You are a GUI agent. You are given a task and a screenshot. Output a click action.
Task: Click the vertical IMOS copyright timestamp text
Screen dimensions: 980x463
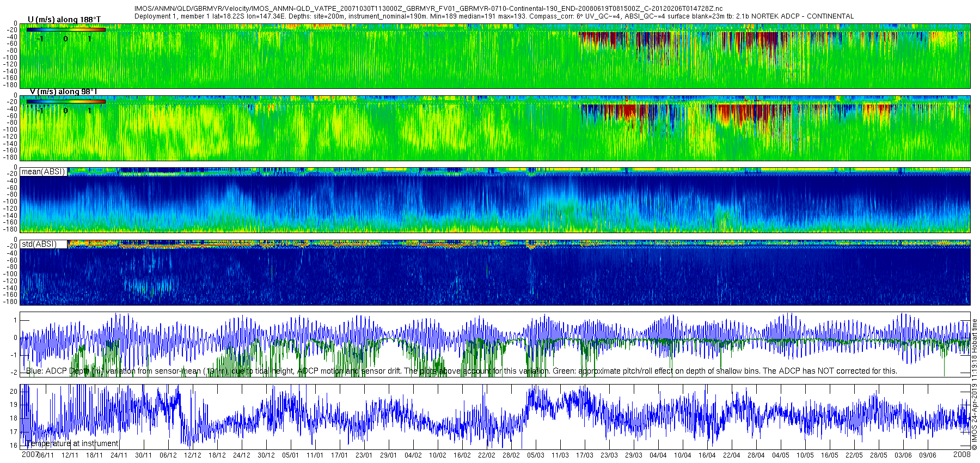point(975,384)
